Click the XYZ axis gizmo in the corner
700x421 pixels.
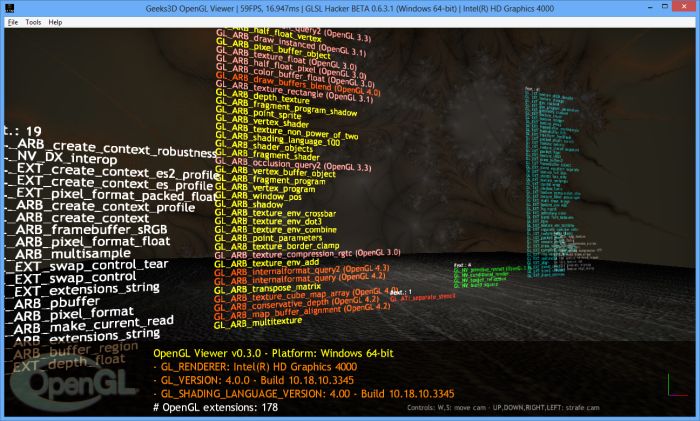[677, 384]
